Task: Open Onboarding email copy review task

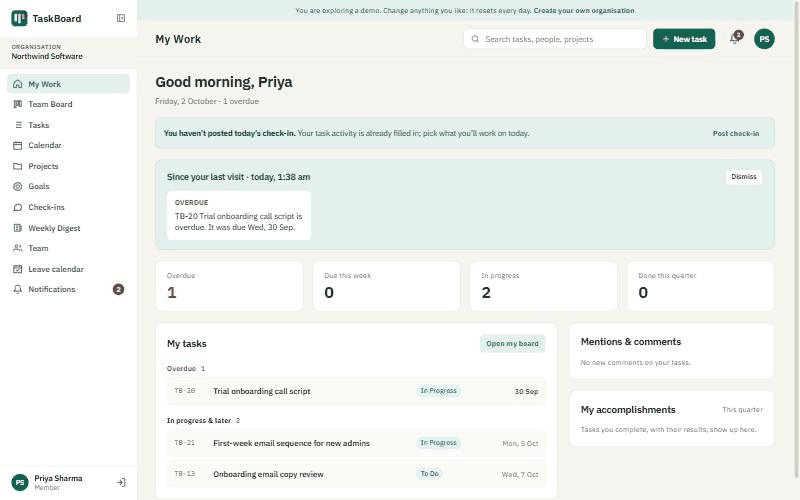Action: 356,474
